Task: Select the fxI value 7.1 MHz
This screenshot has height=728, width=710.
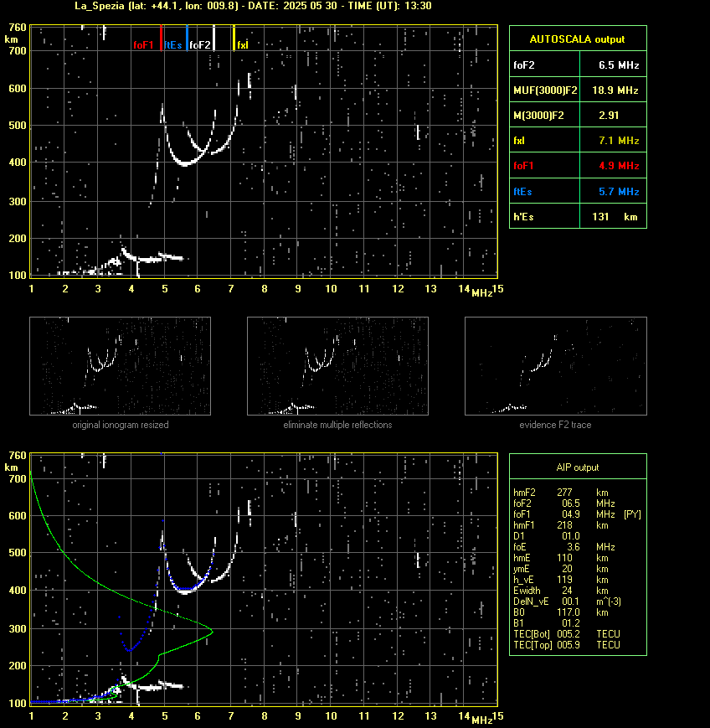Action: coord(619,140)
